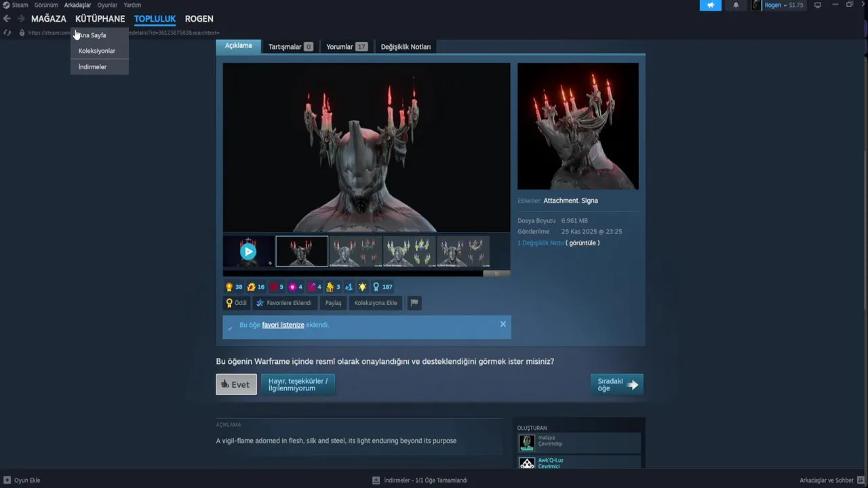Image resolution: width=868 pixels, height=488 pixels.
Task: Click the Signa tag
Action: click(589, 201)
